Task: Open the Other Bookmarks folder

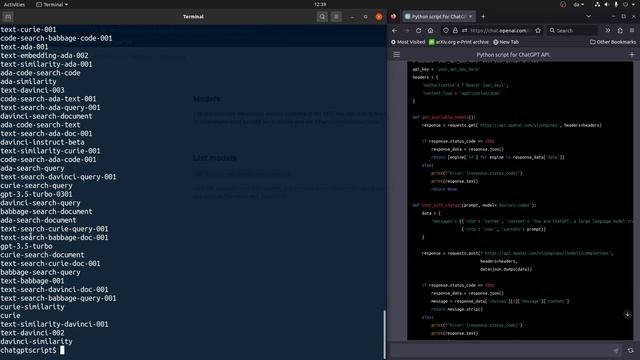Action: click(x=613, y=42)
